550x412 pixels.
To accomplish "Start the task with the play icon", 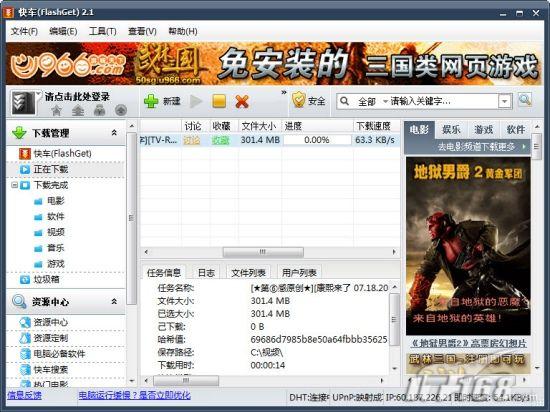I will pyautogui.click(x=196, y=101).
